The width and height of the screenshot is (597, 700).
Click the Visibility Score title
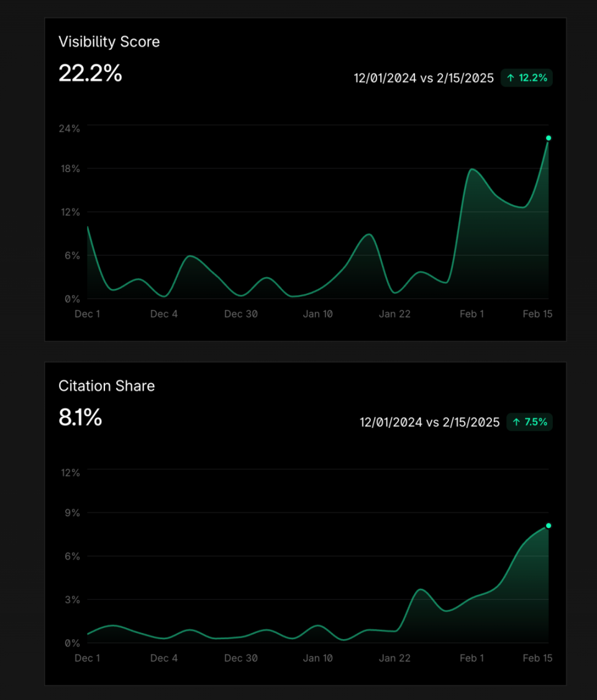point(109,42)
